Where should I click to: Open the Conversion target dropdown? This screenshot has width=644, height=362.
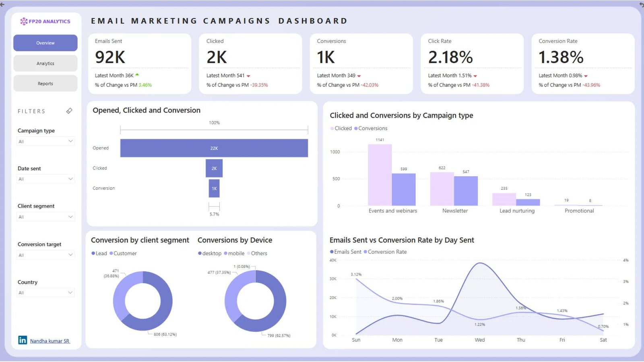pos(45,255)
